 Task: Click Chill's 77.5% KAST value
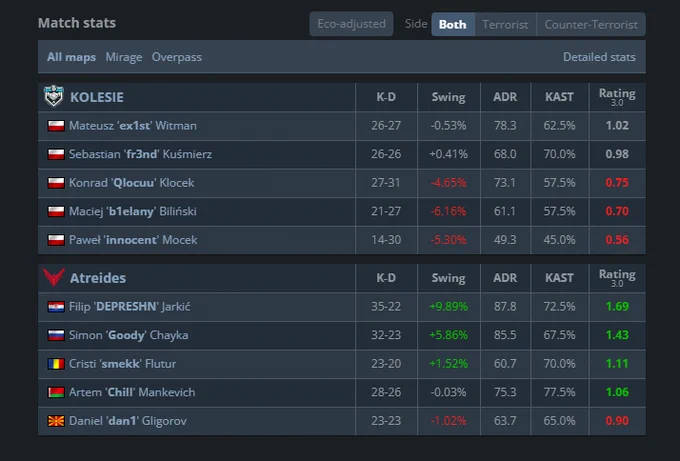(559, 392)
